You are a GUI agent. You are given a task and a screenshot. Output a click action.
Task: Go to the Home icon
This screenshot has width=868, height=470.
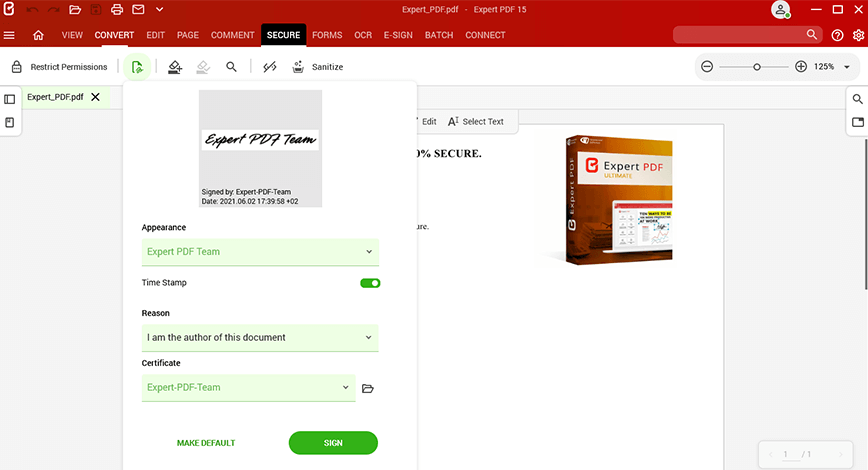coord(38,35)
